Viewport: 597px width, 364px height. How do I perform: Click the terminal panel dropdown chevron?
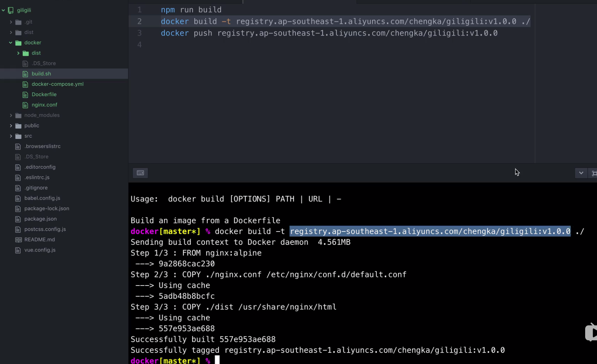pos(581,173)
